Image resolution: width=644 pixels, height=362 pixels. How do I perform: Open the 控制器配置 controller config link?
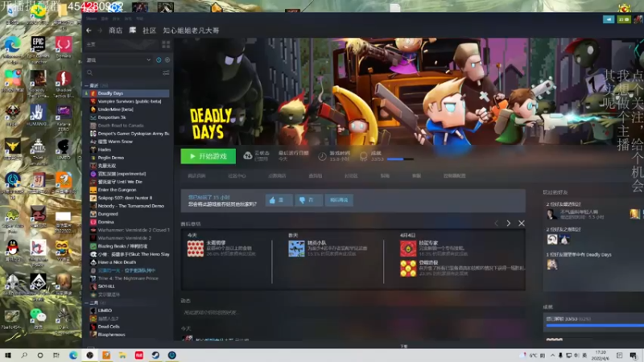454,175
